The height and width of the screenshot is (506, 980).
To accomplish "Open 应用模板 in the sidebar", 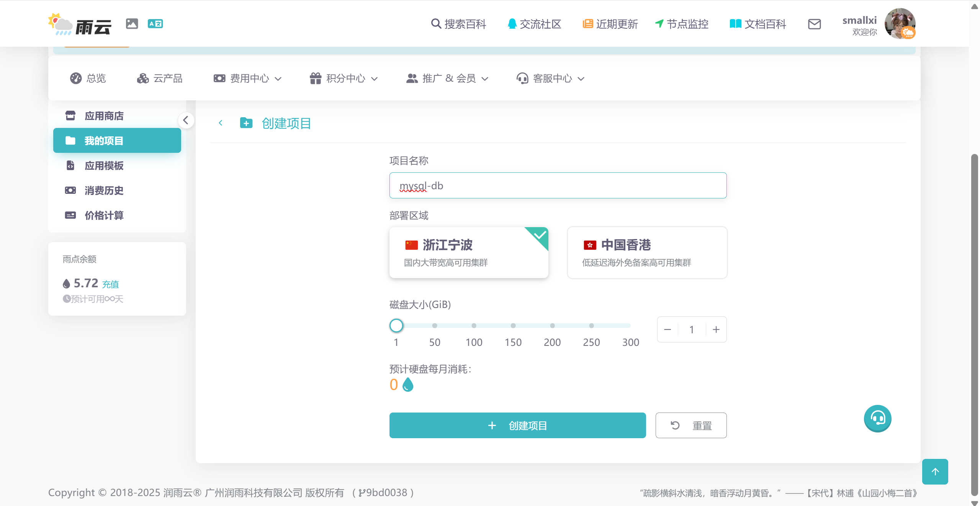I will pos(104,165).
